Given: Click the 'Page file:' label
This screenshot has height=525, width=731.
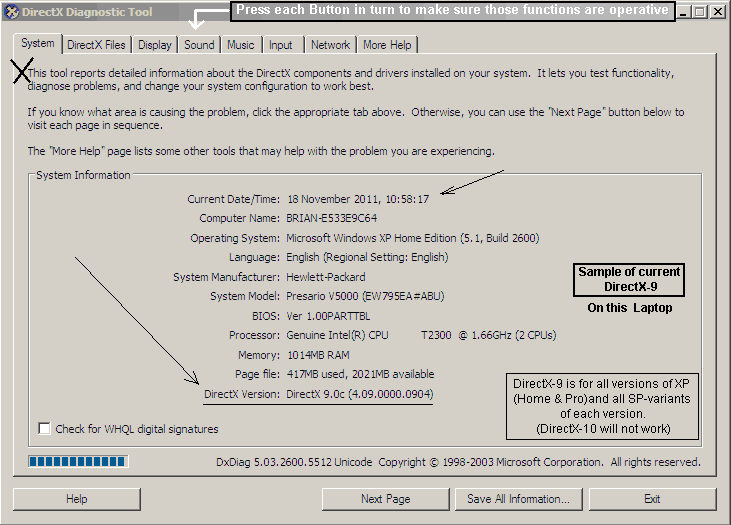Looking at the screenshot, I should pos(257,374).
